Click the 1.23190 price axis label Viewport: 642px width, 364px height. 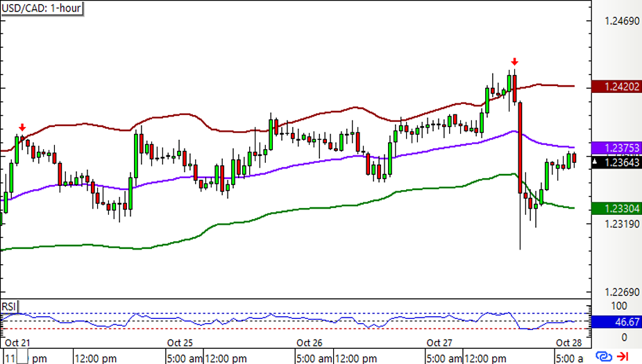tap(622, 224)
